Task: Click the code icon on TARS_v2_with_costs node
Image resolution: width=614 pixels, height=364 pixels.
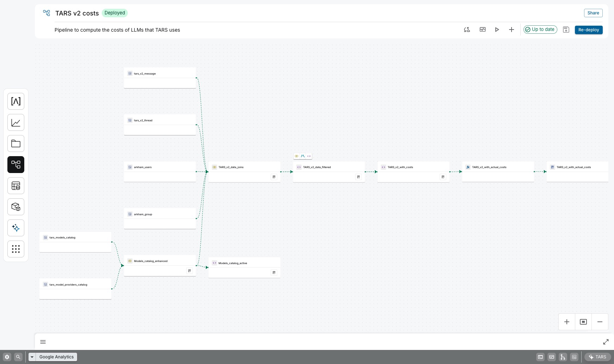Action: click(x=383, y=167)
